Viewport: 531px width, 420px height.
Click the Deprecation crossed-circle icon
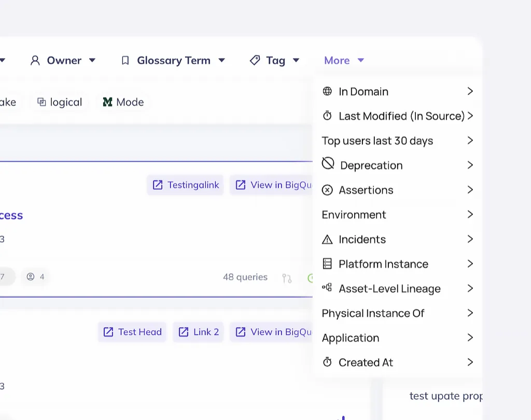[x=328, y=164]
